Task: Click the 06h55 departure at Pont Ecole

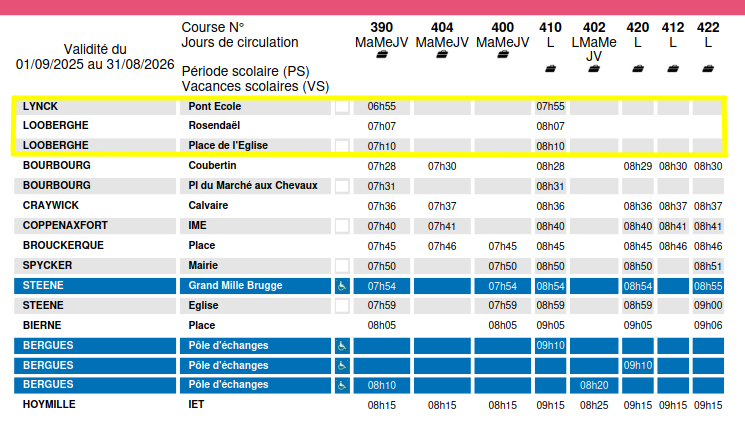Action: pos(382,106)
